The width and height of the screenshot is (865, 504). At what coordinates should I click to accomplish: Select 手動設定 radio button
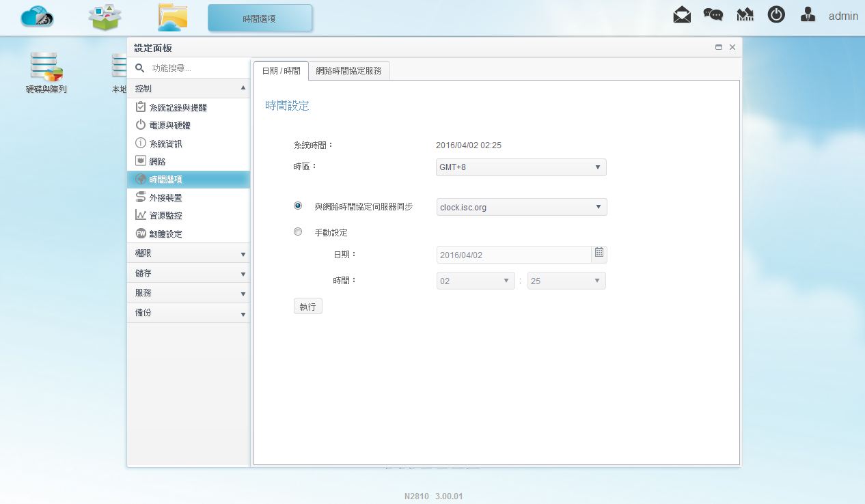tap(297, 232)
